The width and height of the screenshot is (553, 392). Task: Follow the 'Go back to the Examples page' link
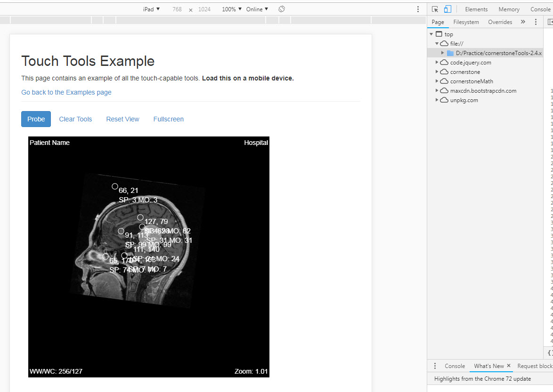coord(66,92)
